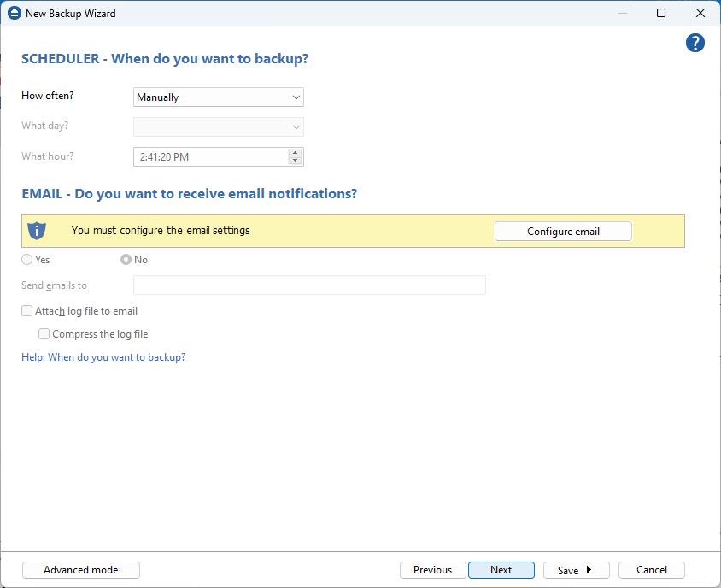This screenshot has height=588, width=721.
Task: Click the blue help question mark icon
Action: click(x=695, y=44)
